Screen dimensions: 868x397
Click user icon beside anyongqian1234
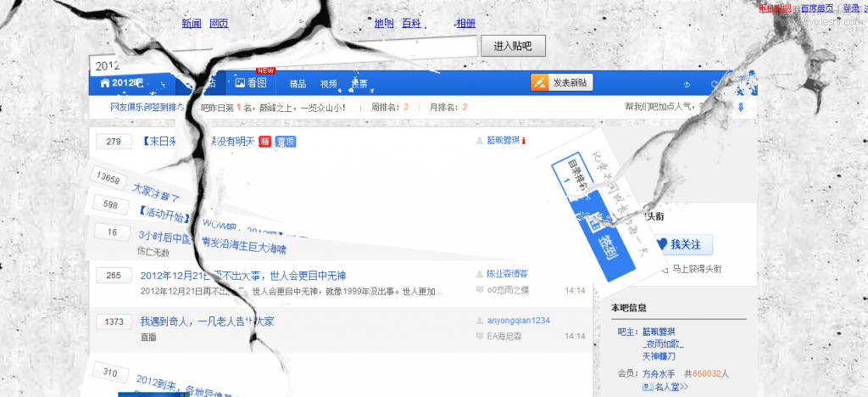[x=480, y=321]
